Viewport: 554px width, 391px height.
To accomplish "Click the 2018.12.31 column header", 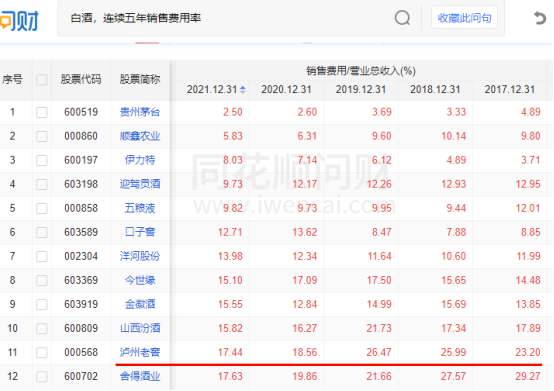I will click(x=435, y=90).
